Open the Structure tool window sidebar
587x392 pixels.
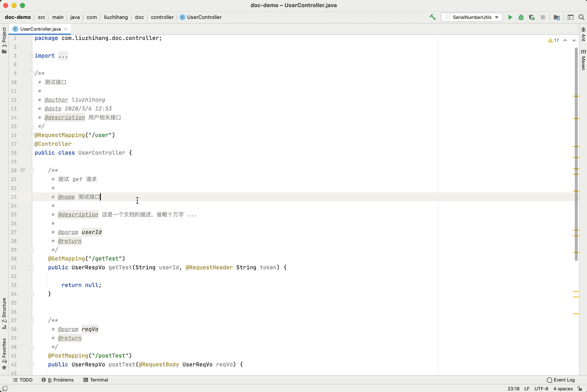click(x=4, y=313)
